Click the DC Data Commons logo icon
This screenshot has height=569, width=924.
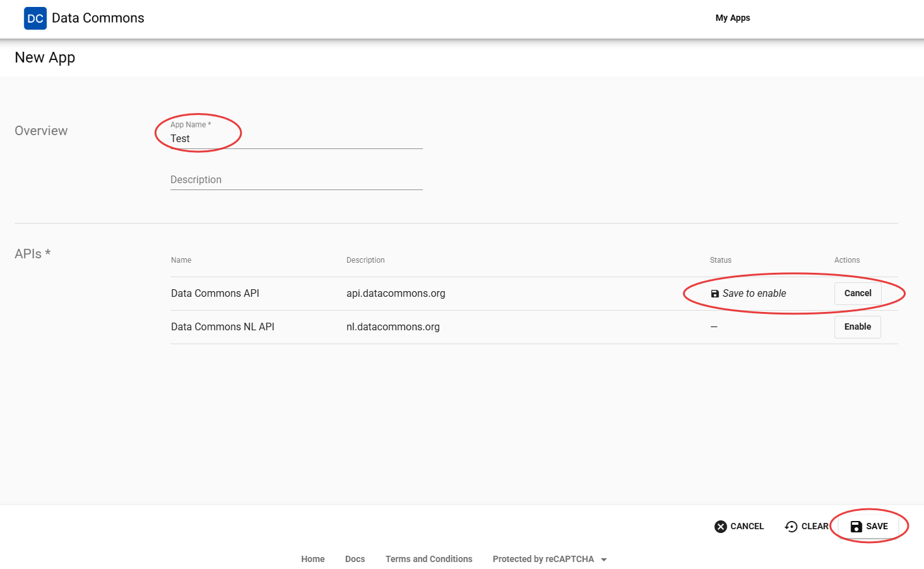tap(35, 18)
